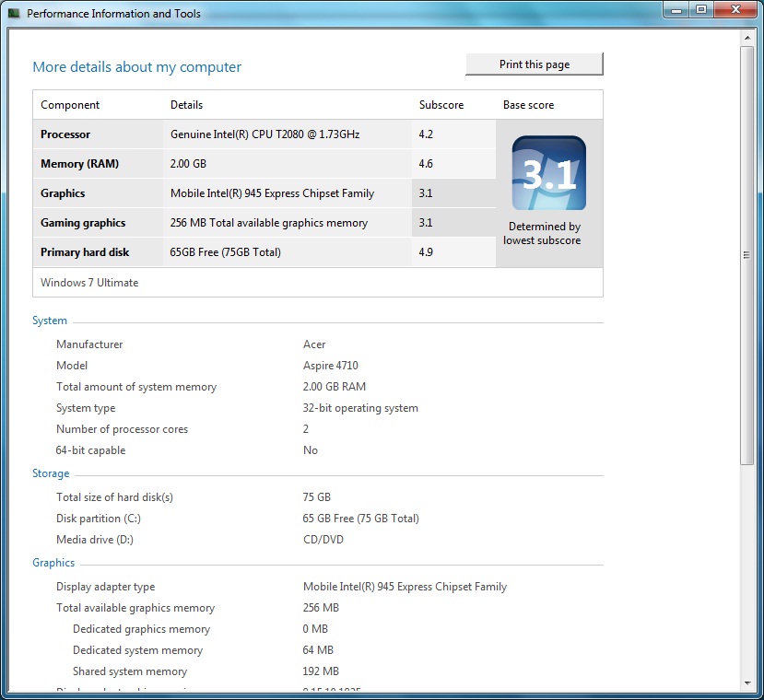
Task: Click the Dedicated graphics memory label
Action: (142, 629)
